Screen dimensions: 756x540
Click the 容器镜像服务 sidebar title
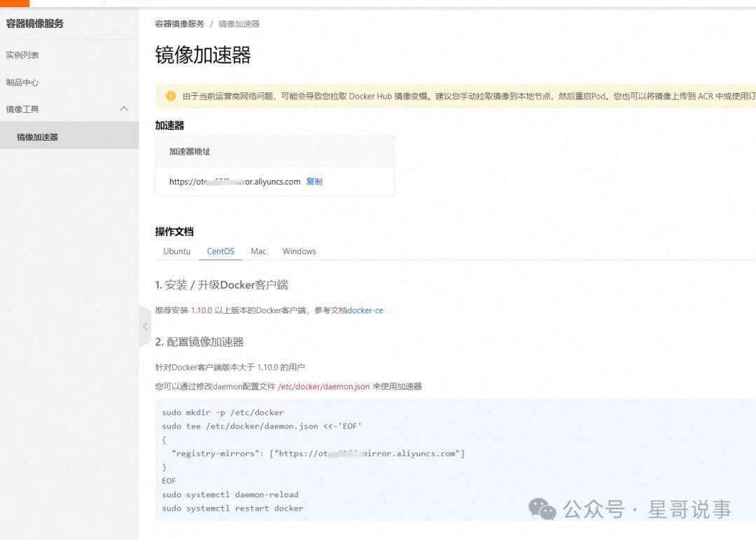(35, 23)
